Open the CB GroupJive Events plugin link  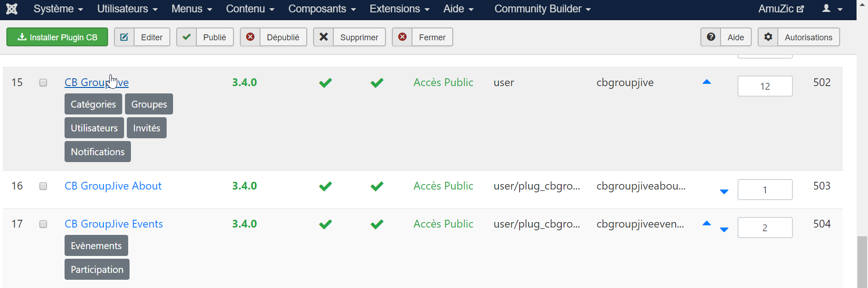click(x=114, y=224)
